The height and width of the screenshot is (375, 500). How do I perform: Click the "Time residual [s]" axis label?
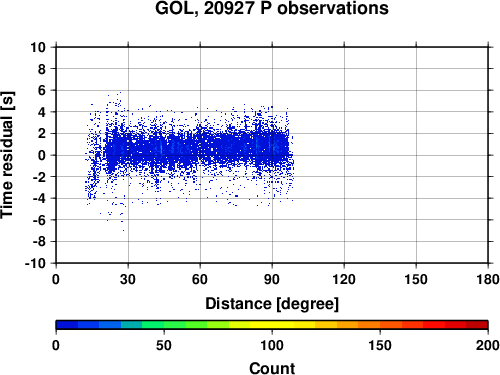click(7, 155)
